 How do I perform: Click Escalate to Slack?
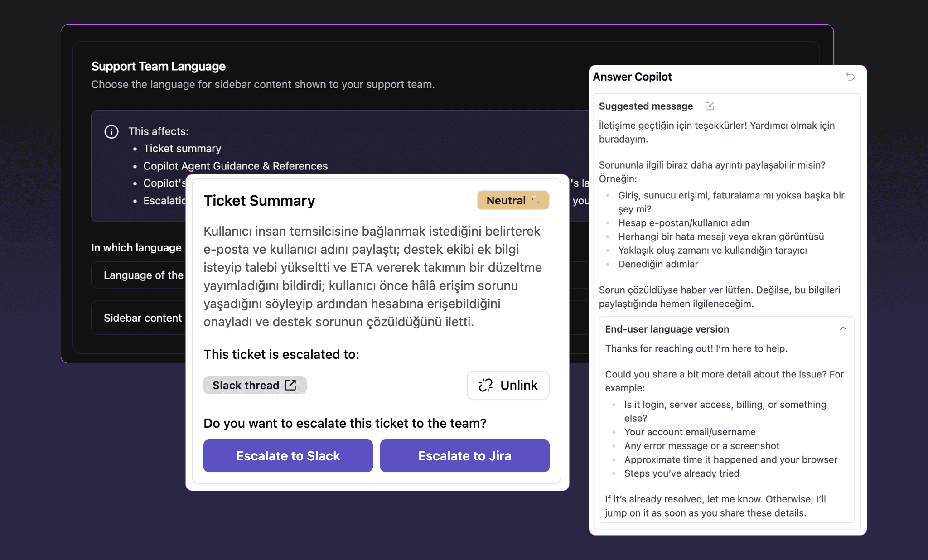click(287, 456)
